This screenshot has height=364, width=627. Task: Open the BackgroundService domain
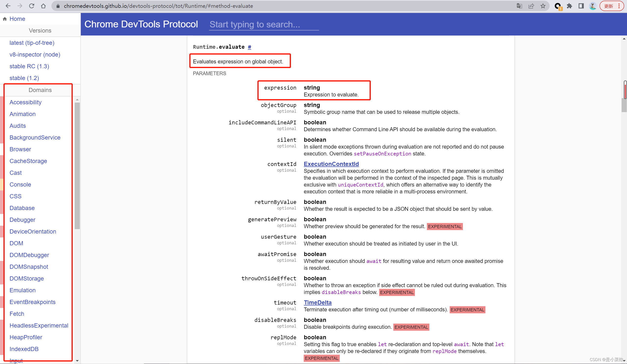[35, 138]
